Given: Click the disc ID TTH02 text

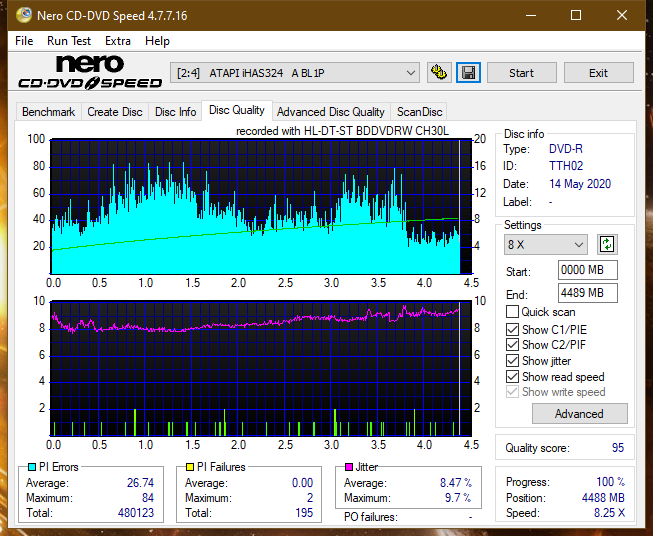Looking at the screenshot, I should click(x=566, y=166).
